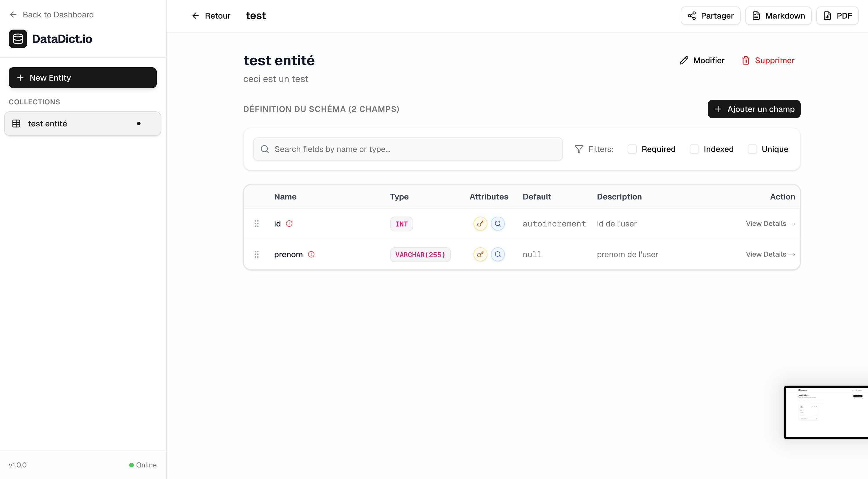
Task: Open the test entité collection in the sidebar
Action: click(x=82, y=123)
